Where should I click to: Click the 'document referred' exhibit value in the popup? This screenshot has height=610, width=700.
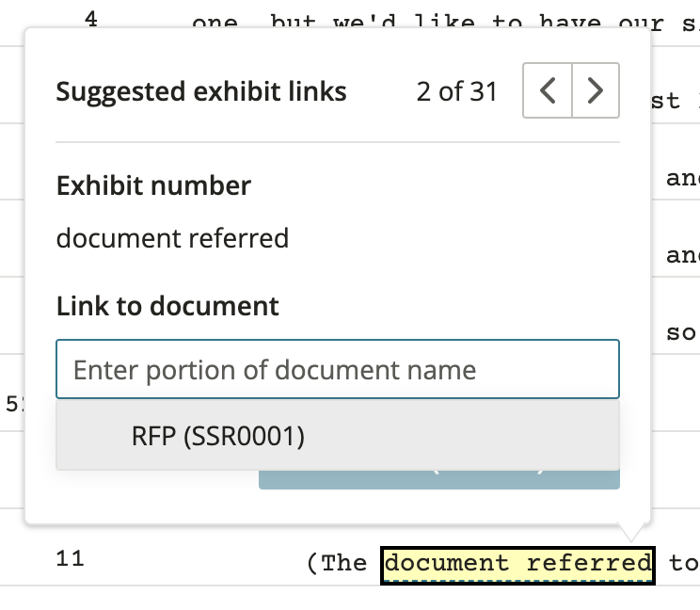click(x=172, y=238)
